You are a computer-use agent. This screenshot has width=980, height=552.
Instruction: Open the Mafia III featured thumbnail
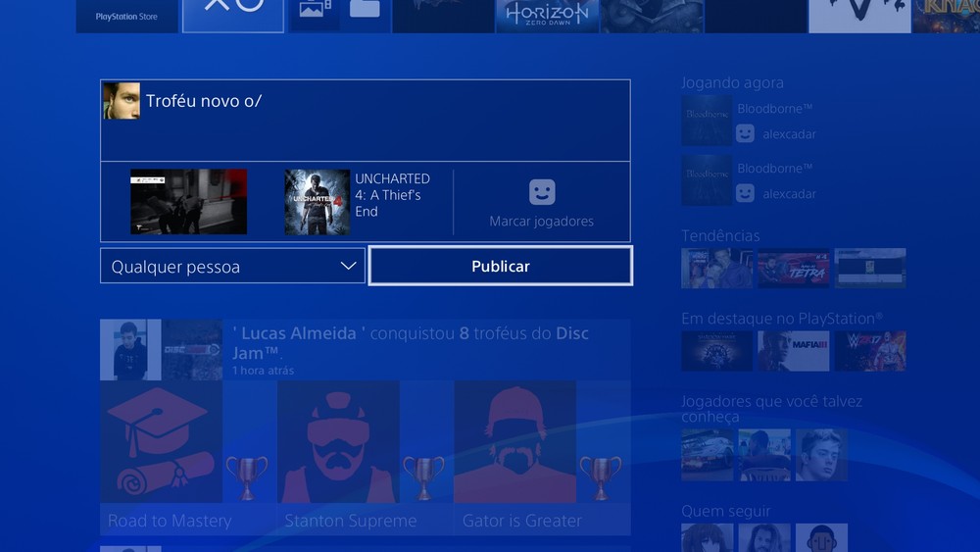click(x=794, y=351)
